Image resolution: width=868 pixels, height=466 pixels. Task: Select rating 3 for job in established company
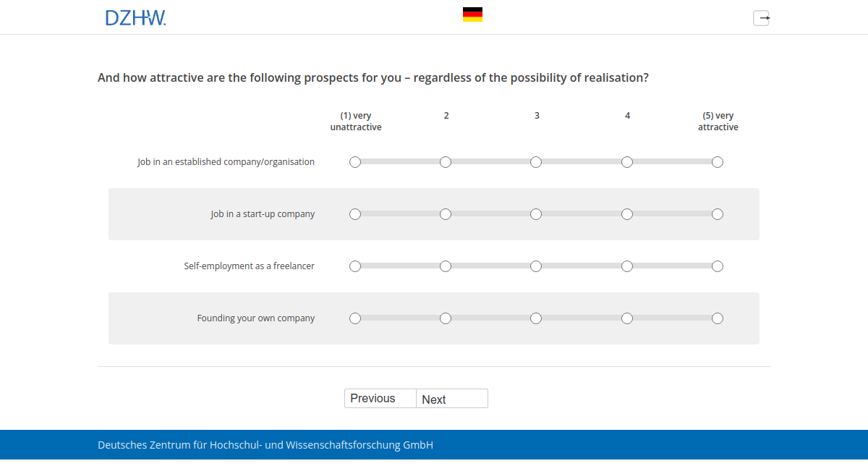536,162
